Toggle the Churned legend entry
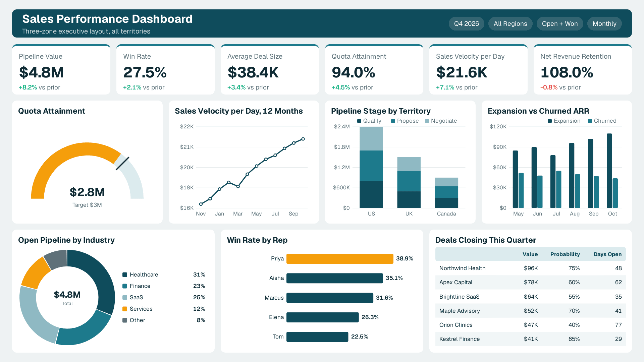Image resolution: width=644 pixels, height=362 pixels. 602,121
